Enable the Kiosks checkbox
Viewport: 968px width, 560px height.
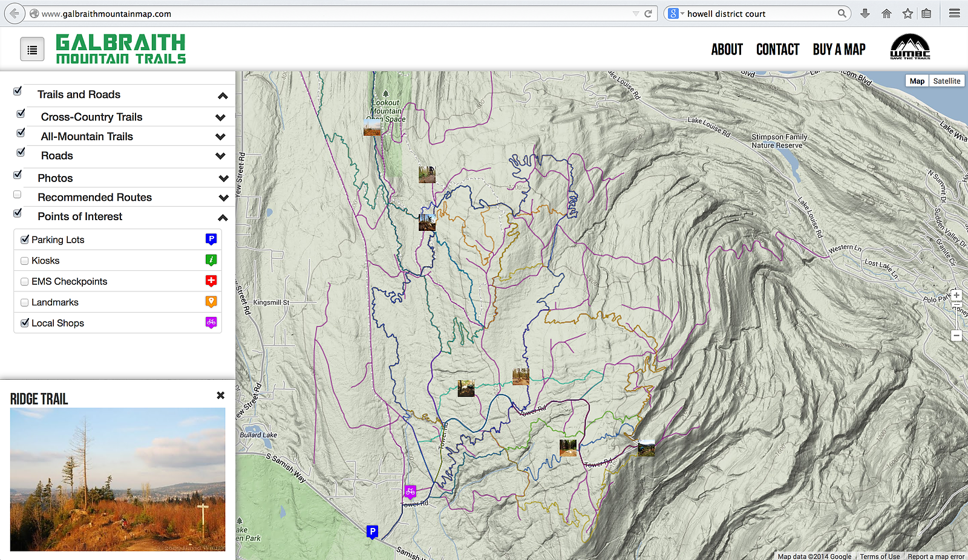coord(25,261)
